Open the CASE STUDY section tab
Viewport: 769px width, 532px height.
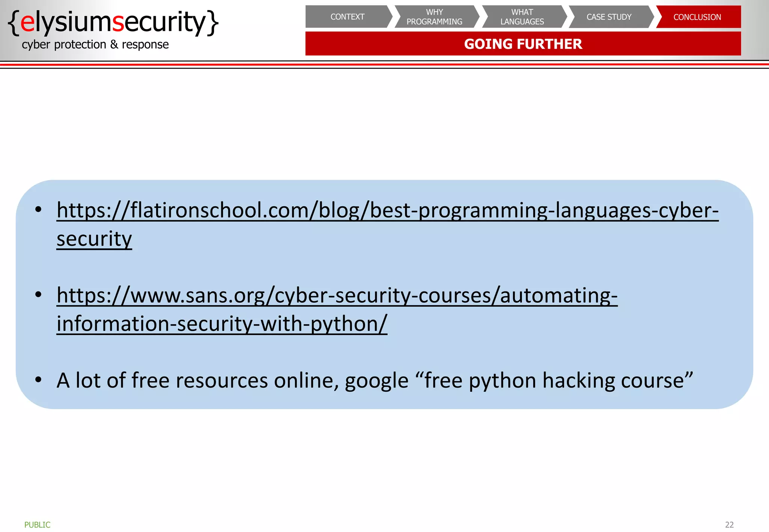[x=609, y=17]
